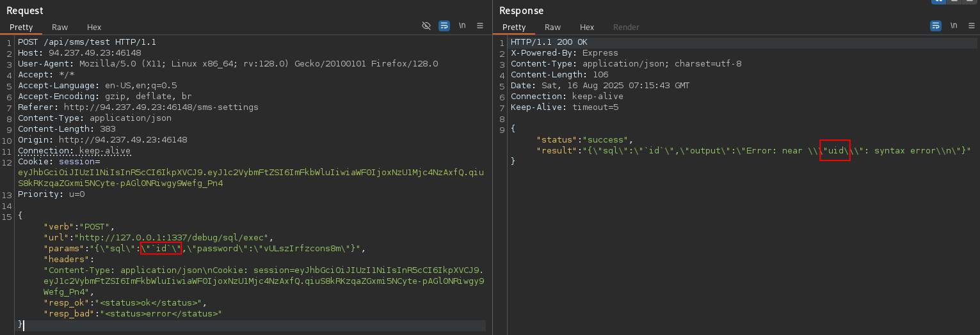
Task: Select the Request Pretty tab
Action: click(21, 27)
